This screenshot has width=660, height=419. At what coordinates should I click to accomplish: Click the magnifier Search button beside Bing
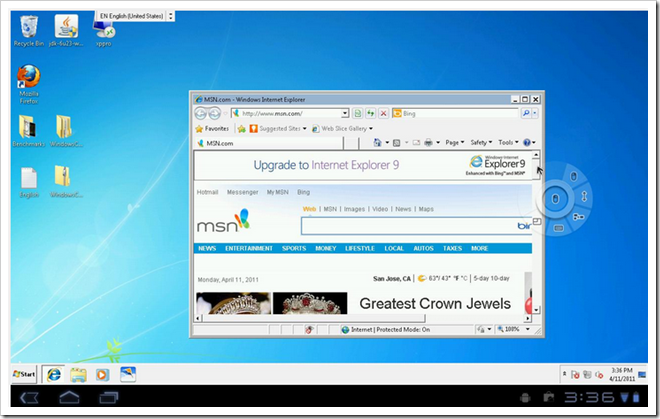pos(526,113)
